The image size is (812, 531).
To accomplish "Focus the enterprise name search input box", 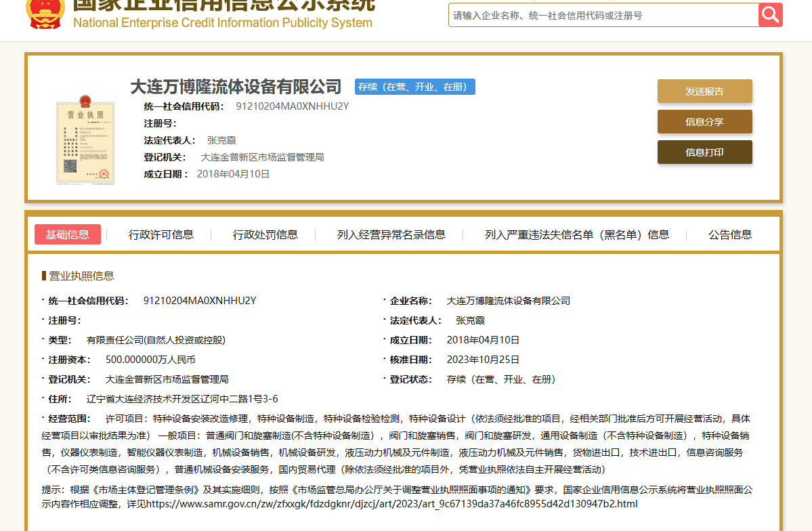I will [x=603, y=15].
